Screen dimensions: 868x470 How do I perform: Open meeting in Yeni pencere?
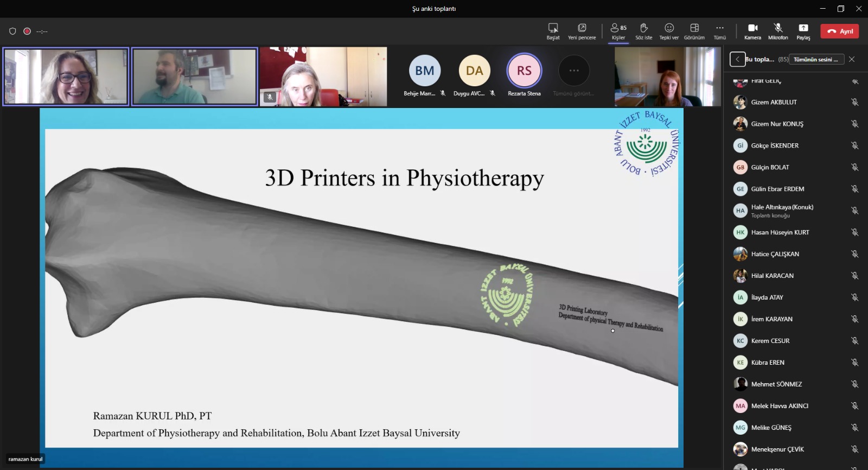coord(582,31)
